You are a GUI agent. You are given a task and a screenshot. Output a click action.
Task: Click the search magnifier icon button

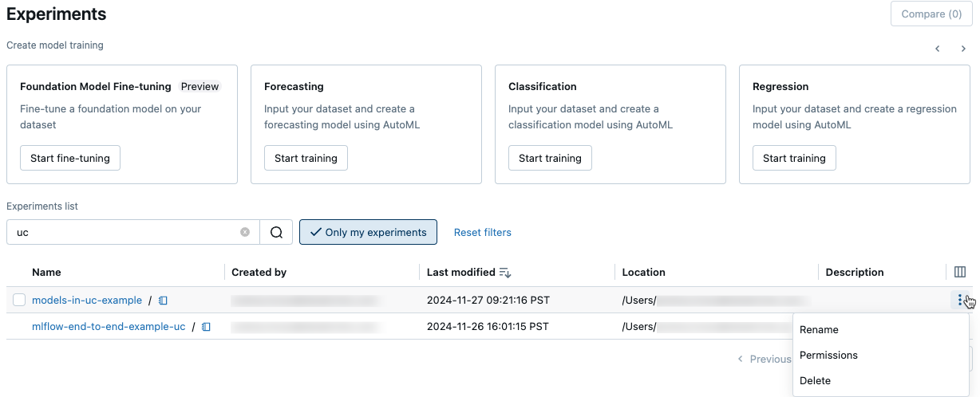[x=276, y=232]
